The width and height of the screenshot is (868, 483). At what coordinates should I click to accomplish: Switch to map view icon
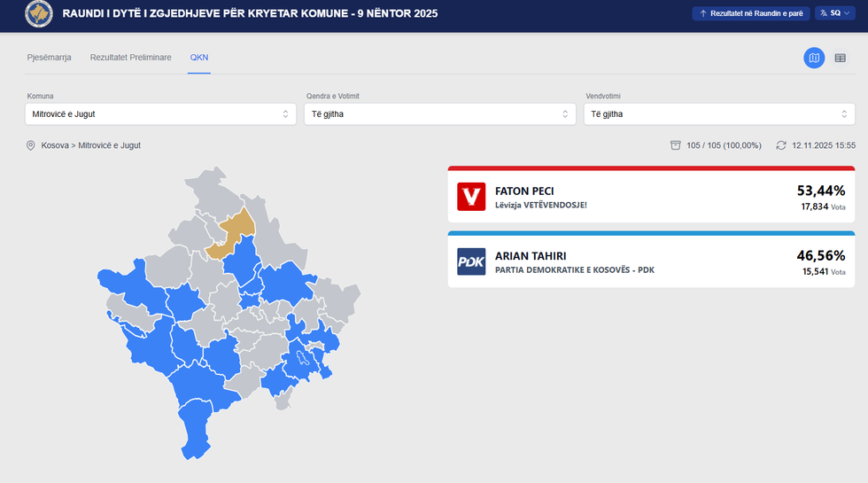pyautogui.click(x=813, y=58)
